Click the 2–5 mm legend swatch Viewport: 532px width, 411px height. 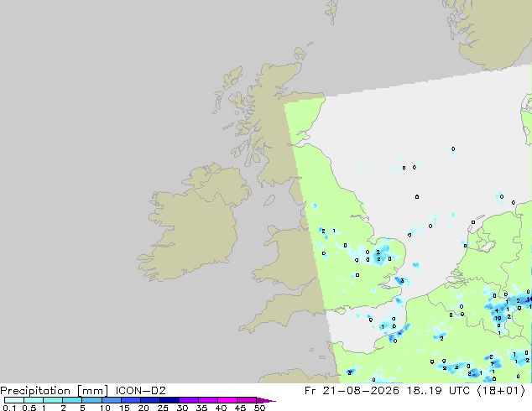(73, 400)
